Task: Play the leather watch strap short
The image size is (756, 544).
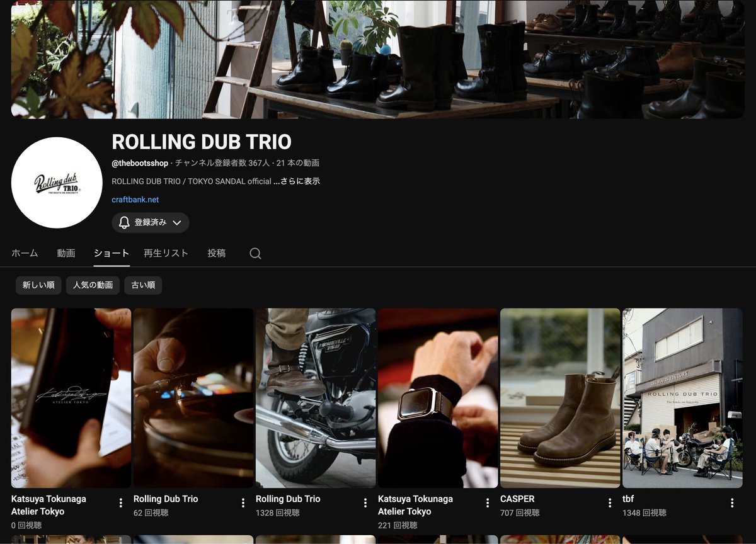Action: tap(438, 398)
